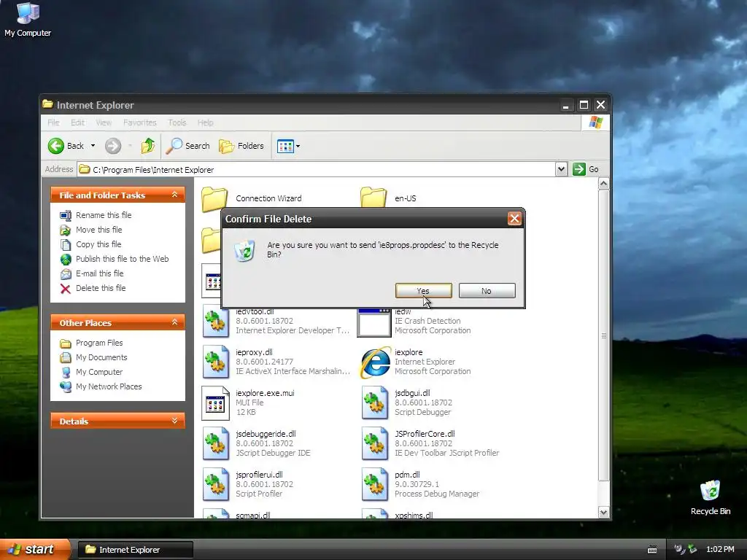Go to My Documents in Other Places
747x560 pixels.
pyautogui.click(x=101, y=357)
